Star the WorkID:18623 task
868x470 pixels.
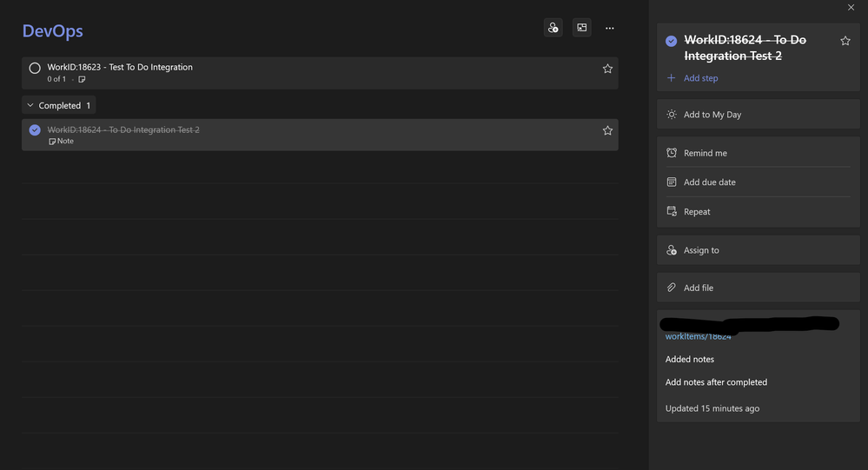point(607,69)
